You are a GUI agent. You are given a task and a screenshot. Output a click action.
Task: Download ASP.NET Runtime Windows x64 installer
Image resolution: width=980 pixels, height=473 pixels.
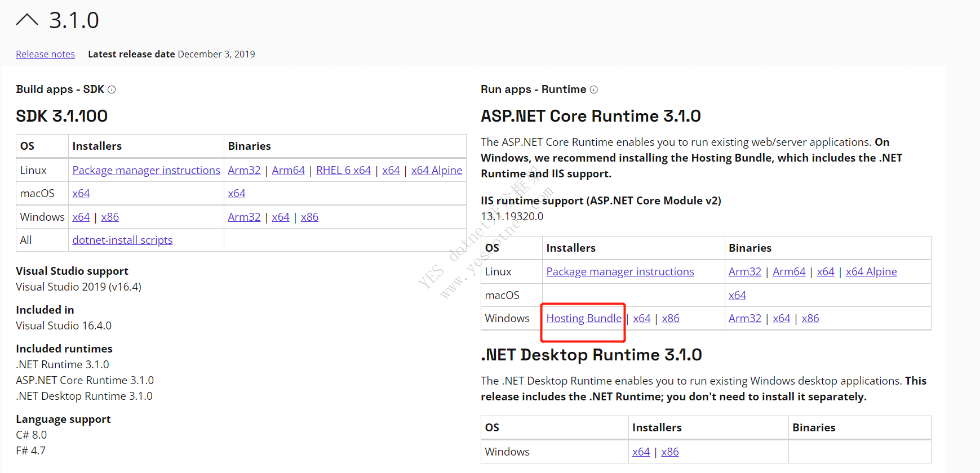(x=642, y=318)
